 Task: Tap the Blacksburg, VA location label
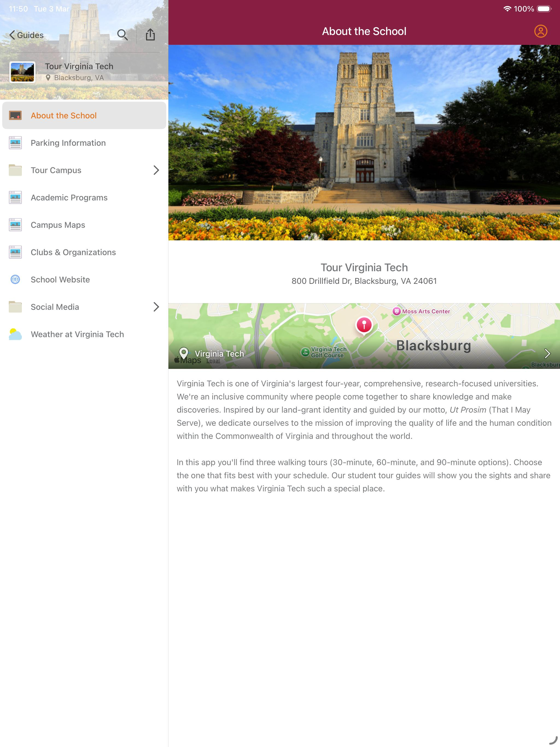pos(79,78)
